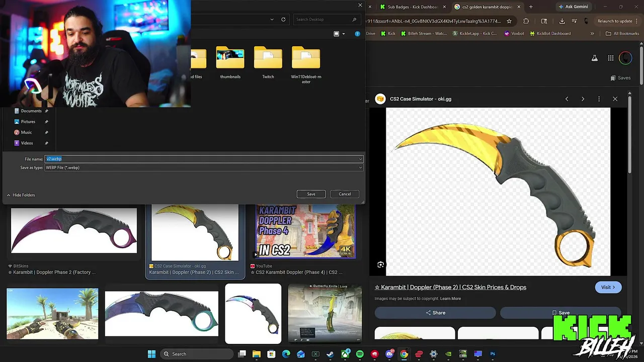This screenshot has width=644, height=362.
Task: Open the Chrome extensions puzzle icon
Action: click(526, 21)
